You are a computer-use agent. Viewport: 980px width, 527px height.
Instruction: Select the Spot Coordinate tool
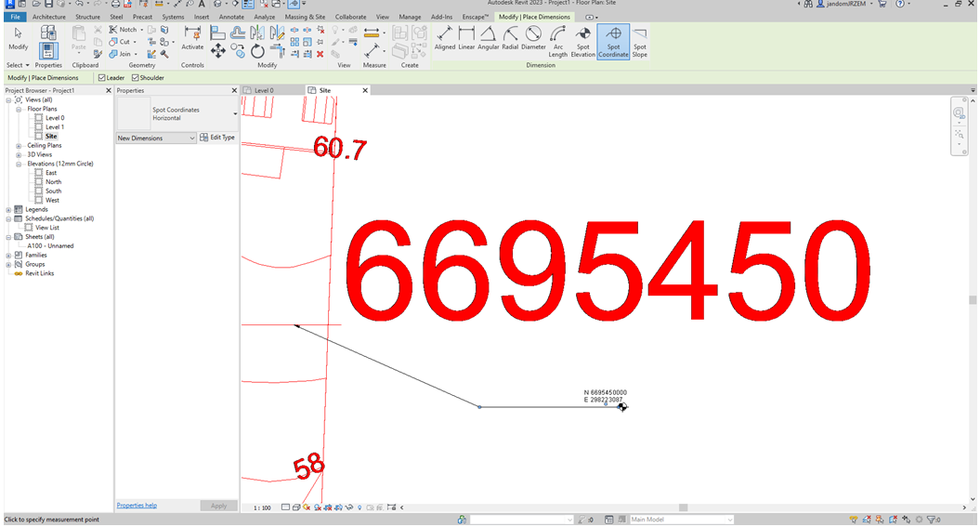[613, 42]
